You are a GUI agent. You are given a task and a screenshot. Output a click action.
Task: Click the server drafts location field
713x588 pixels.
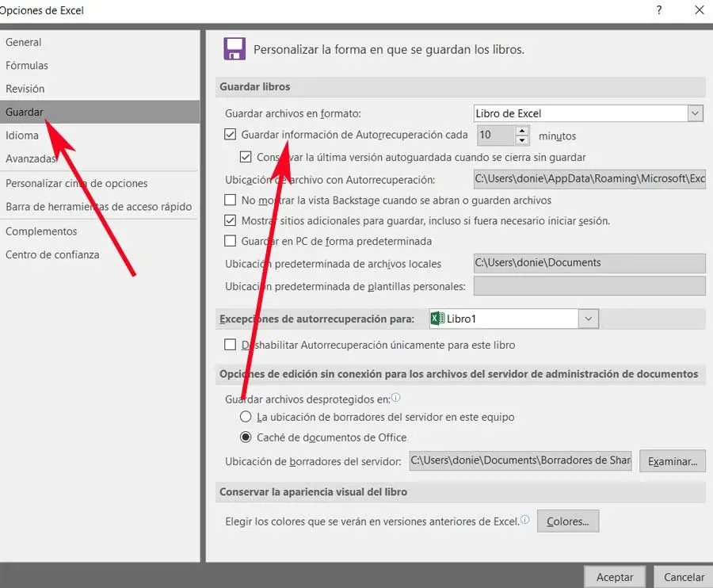(x=520, y=460)
